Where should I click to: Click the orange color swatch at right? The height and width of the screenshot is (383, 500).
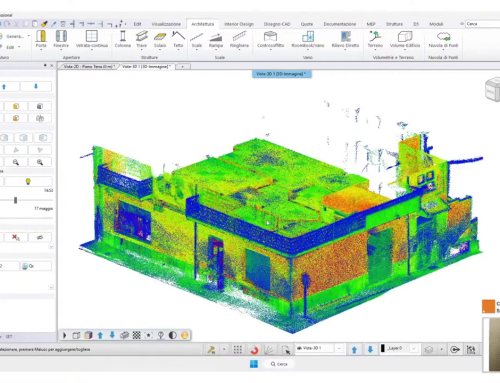488,306
